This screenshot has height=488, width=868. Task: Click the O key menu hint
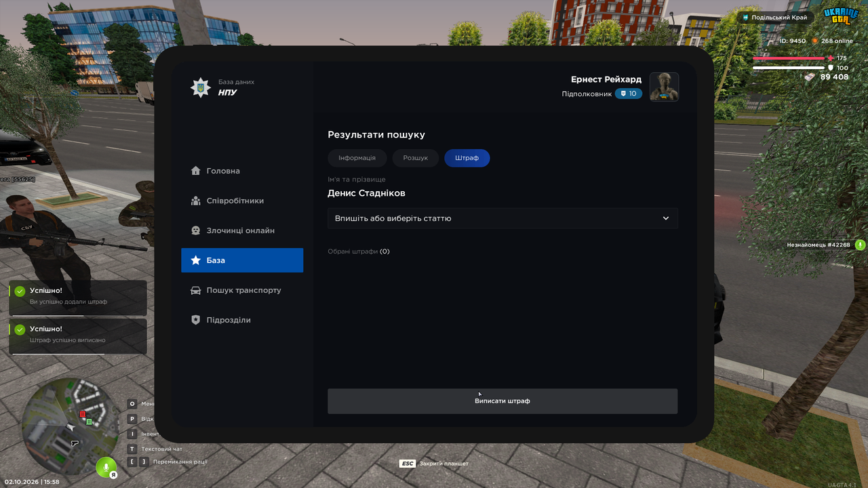[x=132, y=404]
